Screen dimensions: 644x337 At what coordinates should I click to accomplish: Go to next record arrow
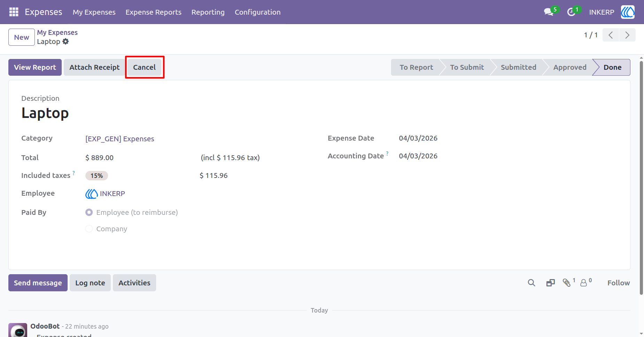coord(627,35)
